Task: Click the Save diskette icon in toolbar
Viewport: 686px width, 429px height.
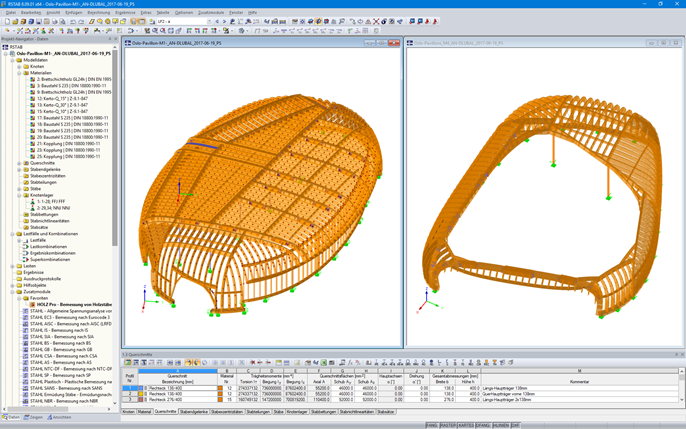Action: pyautogui.click(x=38, y=21)
